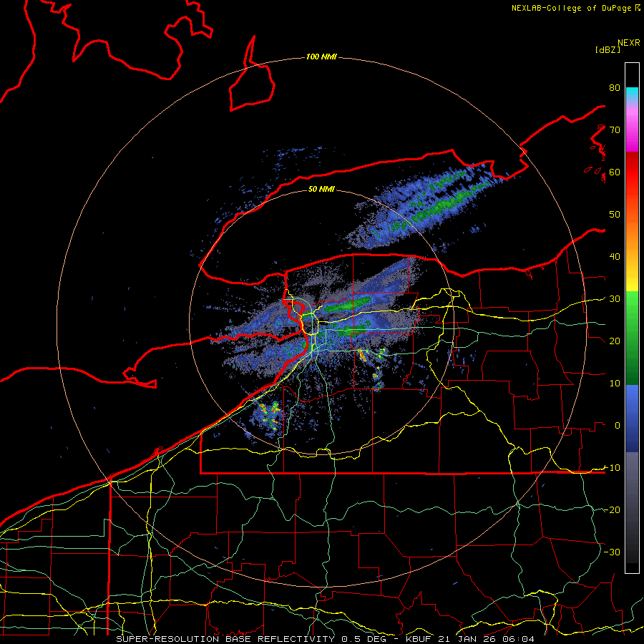Click the 80 value on the dBZ scale
This screenshot has width=644, height=644.
[615, 87]
